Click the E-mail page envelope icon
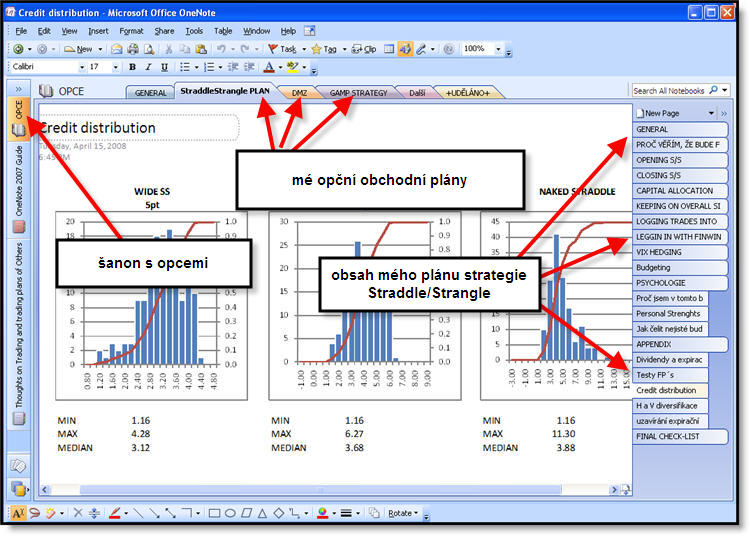Screen dimensions: 750x536 tap(116, 49)
